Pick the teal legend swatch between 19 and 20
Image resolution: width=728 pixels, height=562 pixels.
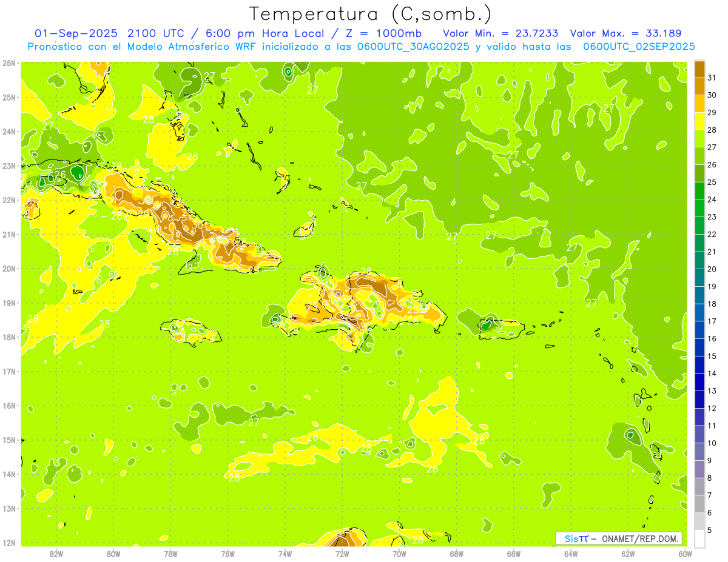point(699,278)
